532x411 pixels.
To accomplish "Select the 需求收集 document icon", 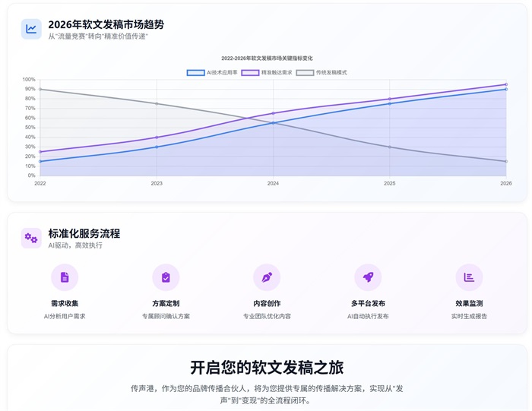I will [65, 277].
